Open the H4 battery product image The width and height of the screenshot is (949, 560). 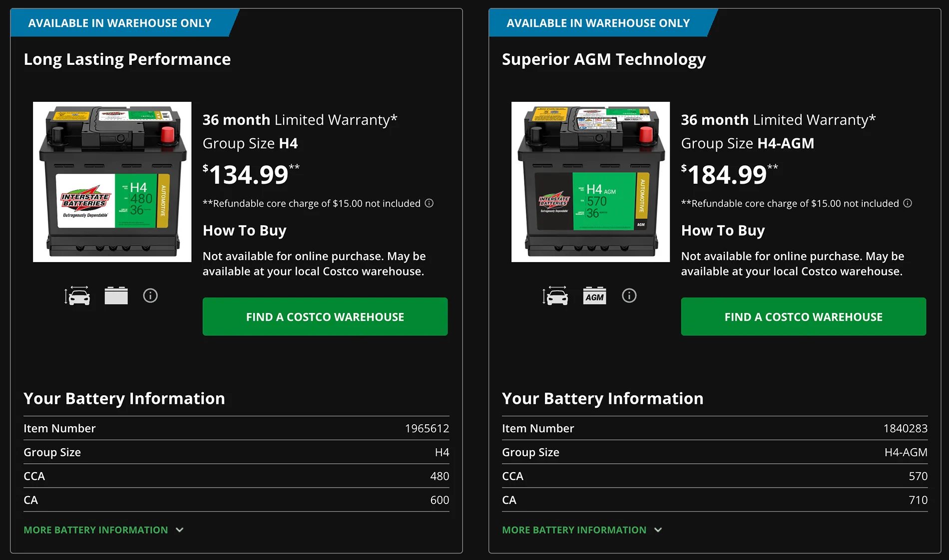(112, 182)
